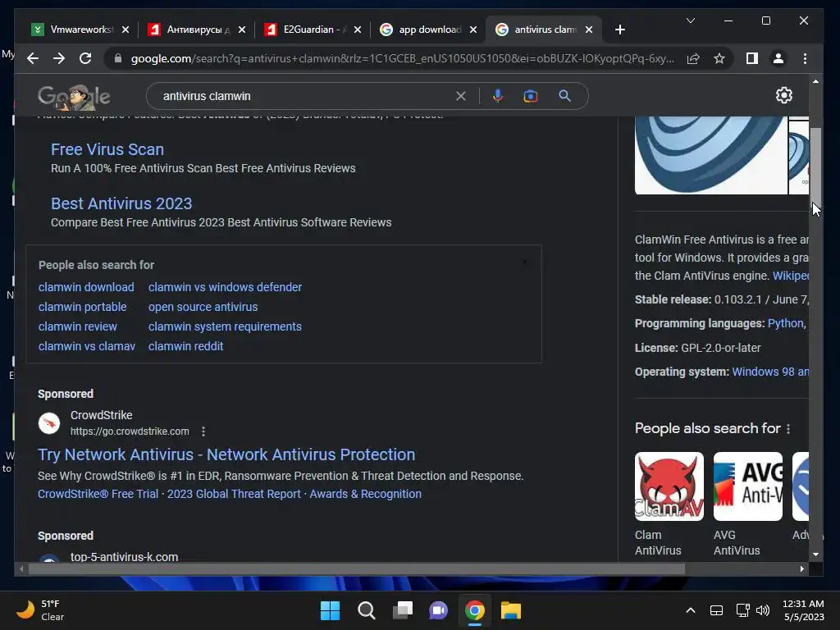Open Task View on taskbar
Image resolution: width=840 pixels, height=630 pixels.
(x=402, y=610)
